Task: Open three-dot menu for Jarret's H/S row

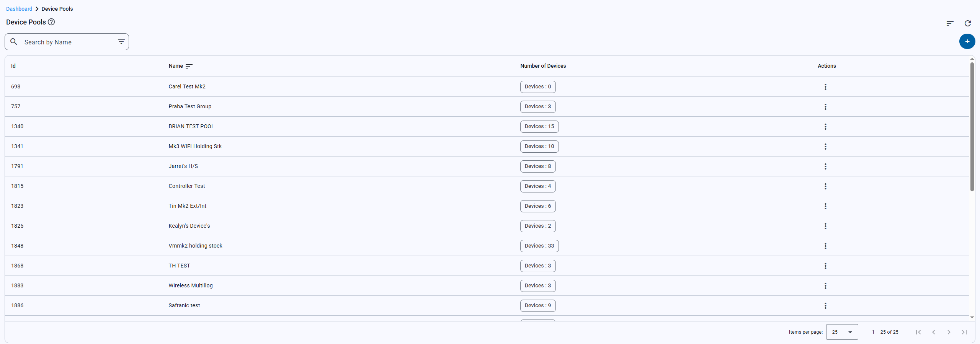Action: tap(825, 166)
